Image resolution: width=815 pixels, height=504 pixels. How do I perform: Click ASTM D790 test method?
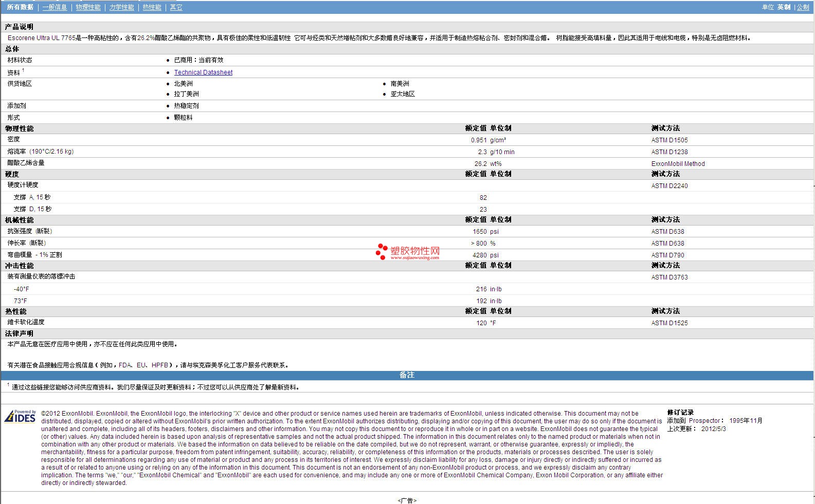(x=667, y=255)
